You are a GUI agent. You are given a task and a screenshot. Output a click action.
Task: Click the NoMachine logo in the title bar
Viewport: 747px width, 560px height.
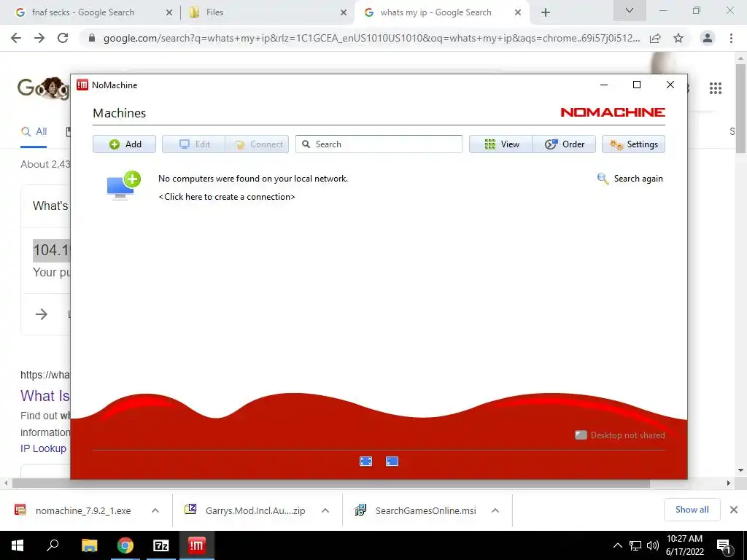pyautogui.click(x=82, y=85)
